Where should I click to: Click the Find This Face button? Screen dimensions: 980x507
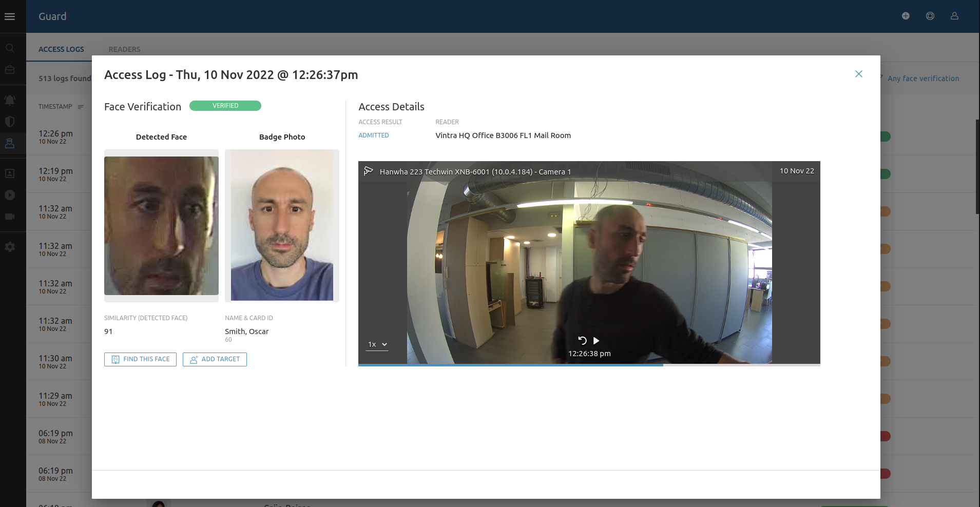pyautogui.click(x=140, y=359)
